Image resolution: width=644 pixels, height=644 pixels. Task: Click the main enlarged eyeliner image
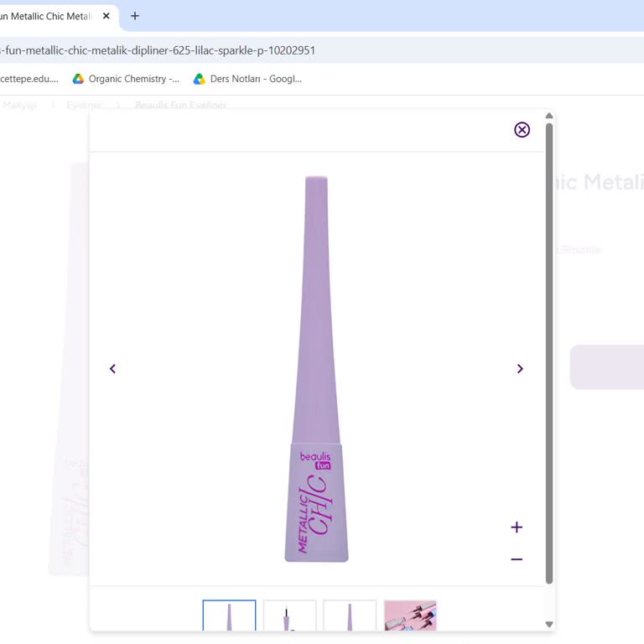[316, 369]
